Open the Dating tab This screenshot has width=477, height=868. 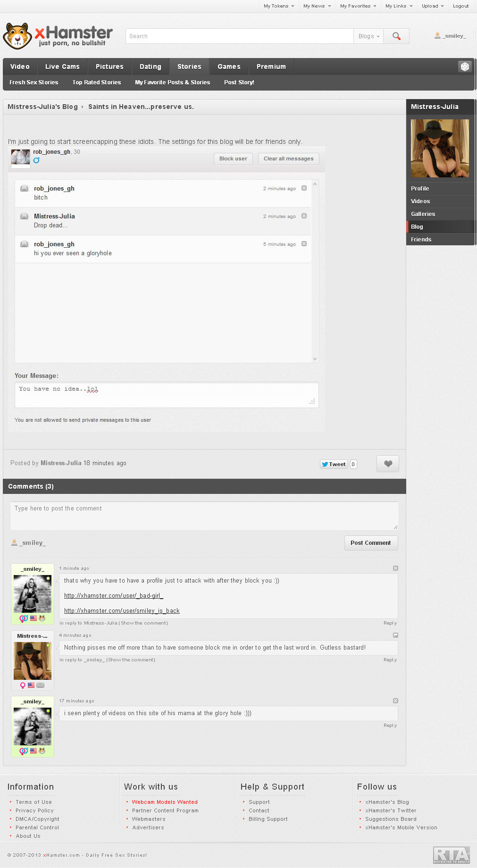click(x=151, y=67)
